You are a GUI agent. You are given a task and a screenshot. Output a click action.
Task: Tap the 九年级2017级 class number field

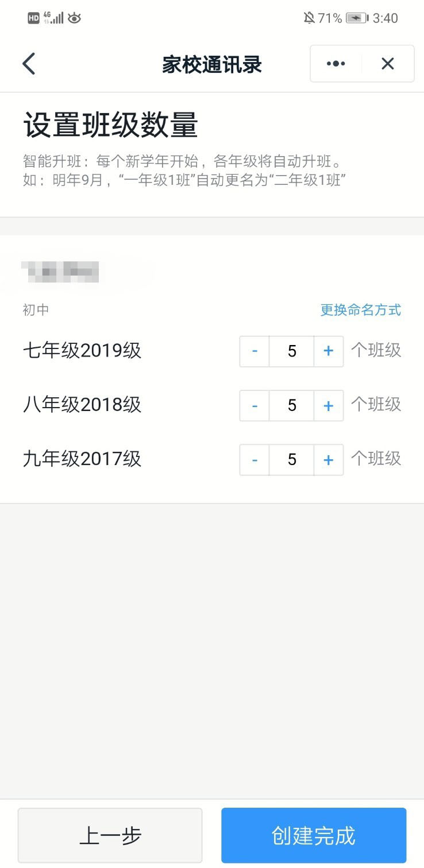pyautogui.click(x=292, y=460)
